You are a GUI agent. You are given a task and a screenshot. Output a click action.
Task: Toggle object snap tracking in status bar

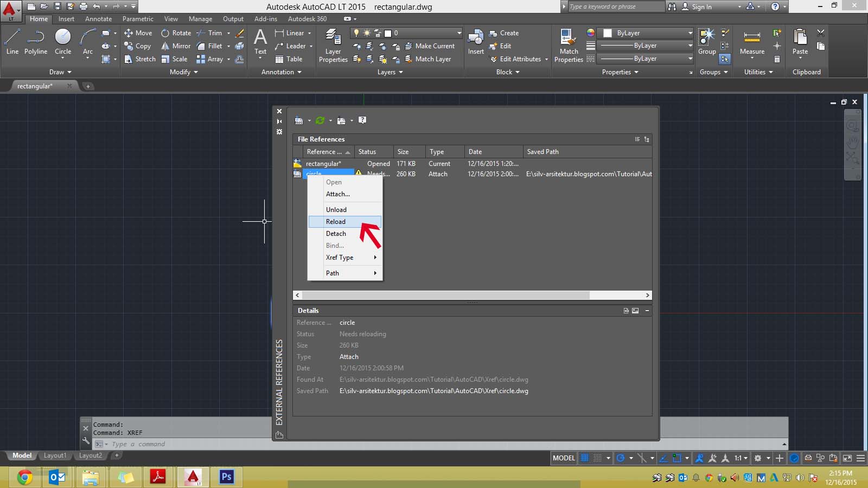[663, 458]
